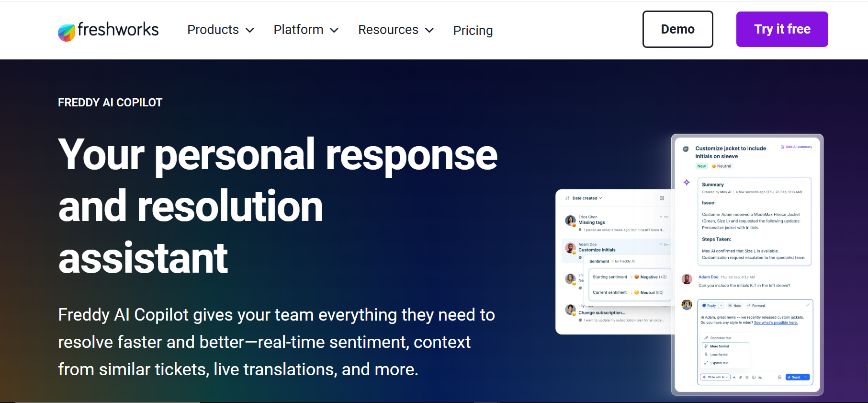
Task: Click the New status tag
Action: click(701, 166)
